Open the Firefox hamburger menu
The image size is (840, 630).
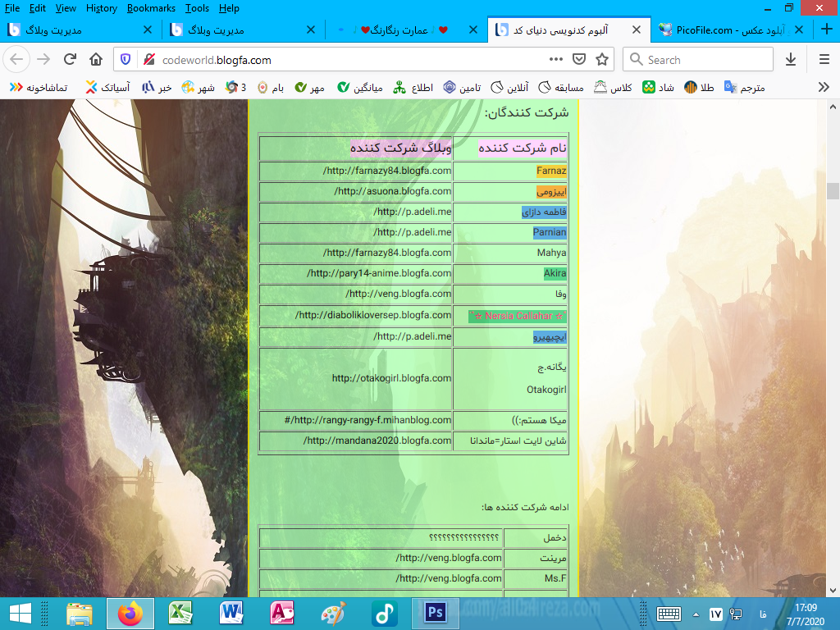coord(824,60)
